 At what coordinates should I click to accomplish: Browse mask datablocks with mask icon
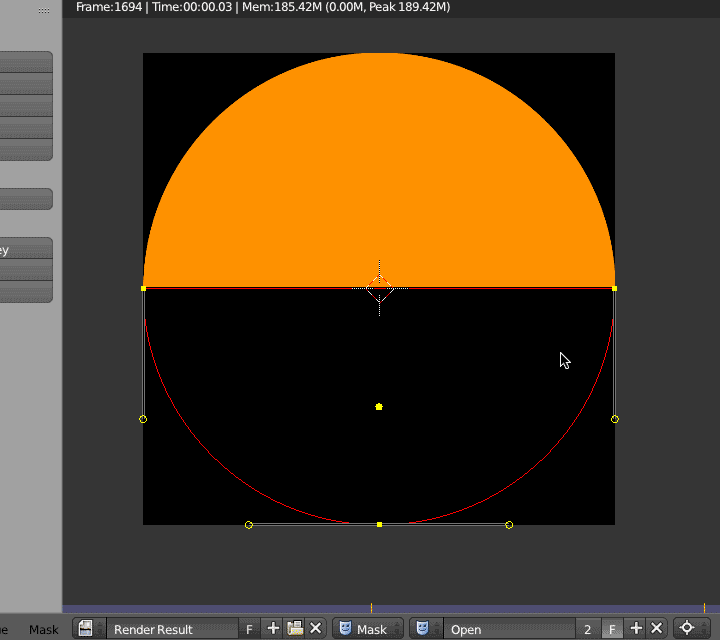(425, 629)
